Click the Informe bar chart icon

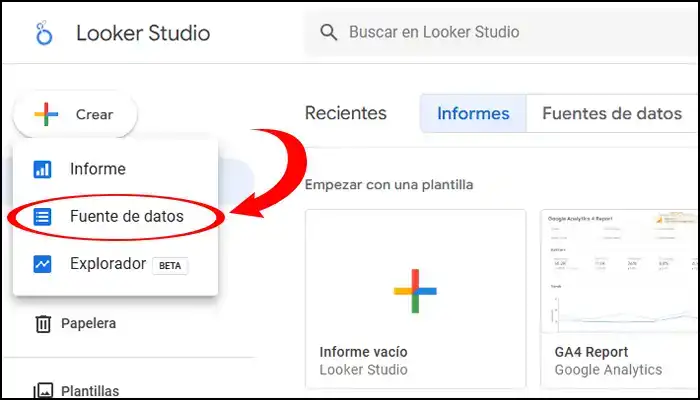(42, 170)
